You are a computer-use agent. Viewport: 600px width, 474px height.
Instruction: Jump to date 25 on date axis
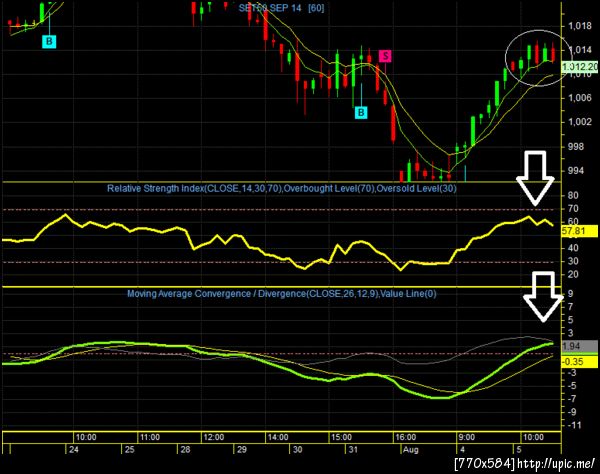click(130, 450)
